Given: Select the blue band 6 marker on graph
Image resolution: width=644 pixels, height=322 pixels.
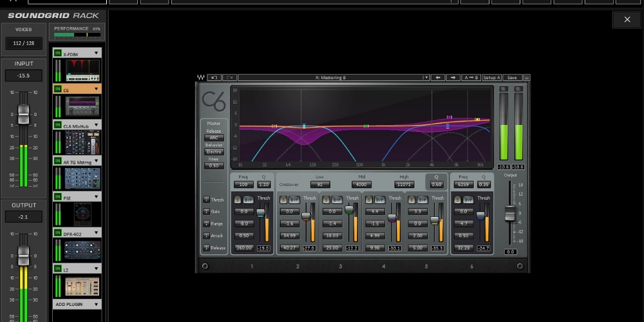Looking at the screenshot, I should pyautogui.click(x=448, y=126).
